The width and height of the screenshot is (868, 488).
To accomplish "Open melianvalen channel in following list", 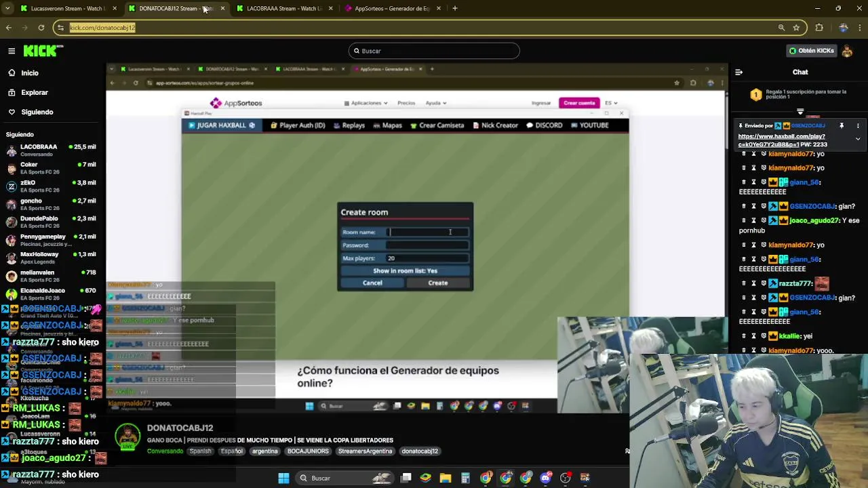I will pos(51,276).
